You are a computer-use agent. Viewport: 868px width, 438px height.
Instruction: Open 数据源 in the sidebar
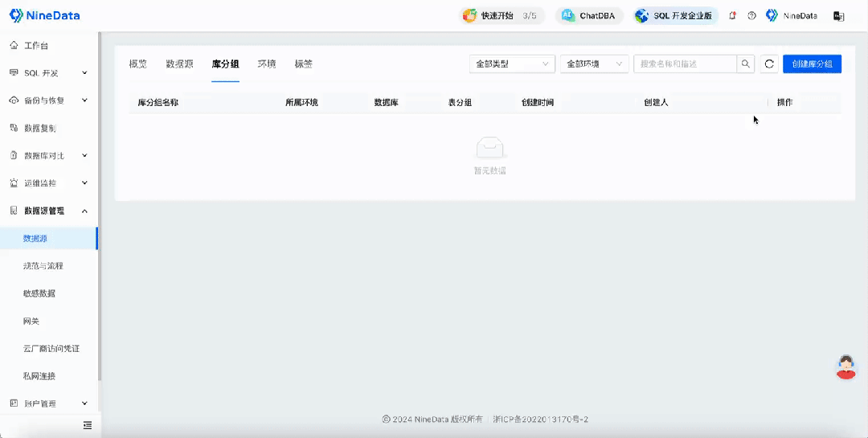coord(49,239)
